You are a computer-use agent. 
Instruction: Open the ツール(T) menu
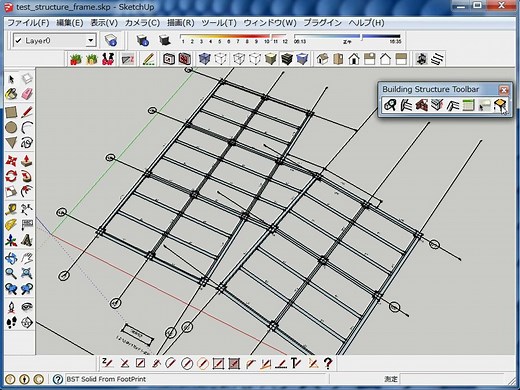click(219, 23)
